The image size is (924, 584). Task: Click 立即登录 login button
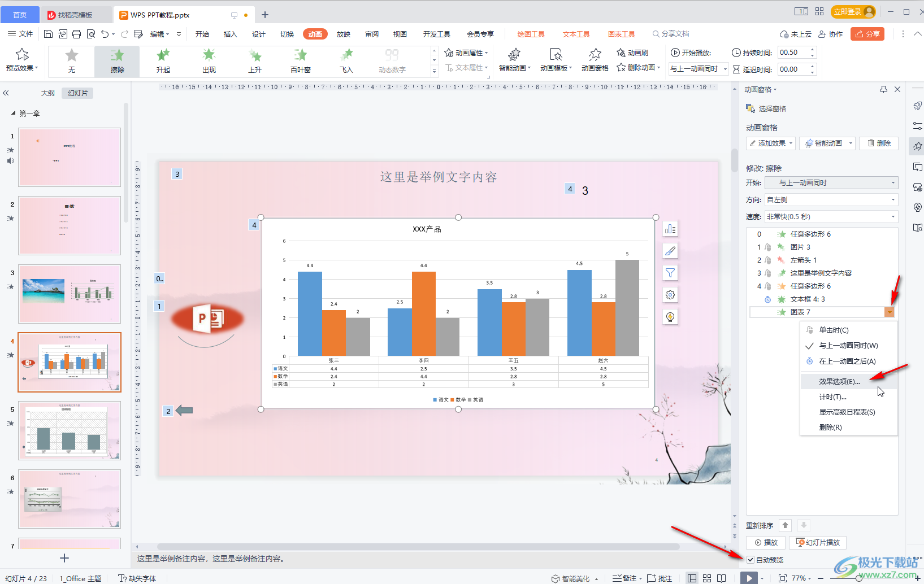click(x=854, y=11)
